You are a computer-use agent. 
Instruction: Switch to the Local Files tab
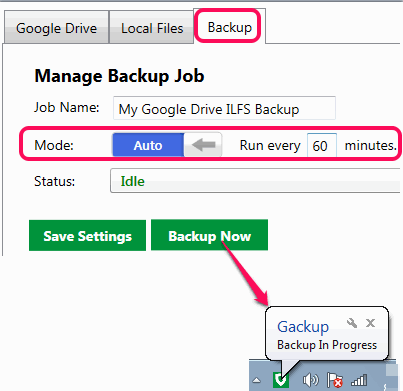click(152, 27)
